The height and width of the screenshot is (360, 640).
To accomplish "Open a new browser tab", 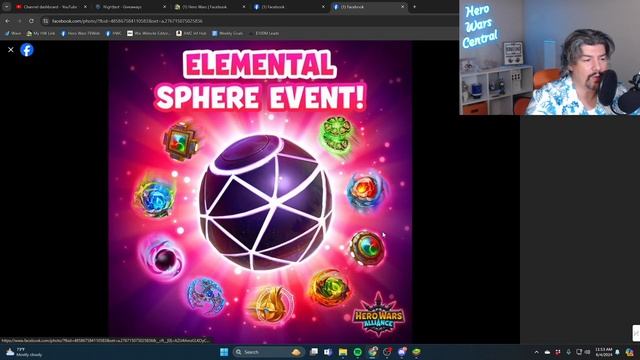I will point(415,7).
